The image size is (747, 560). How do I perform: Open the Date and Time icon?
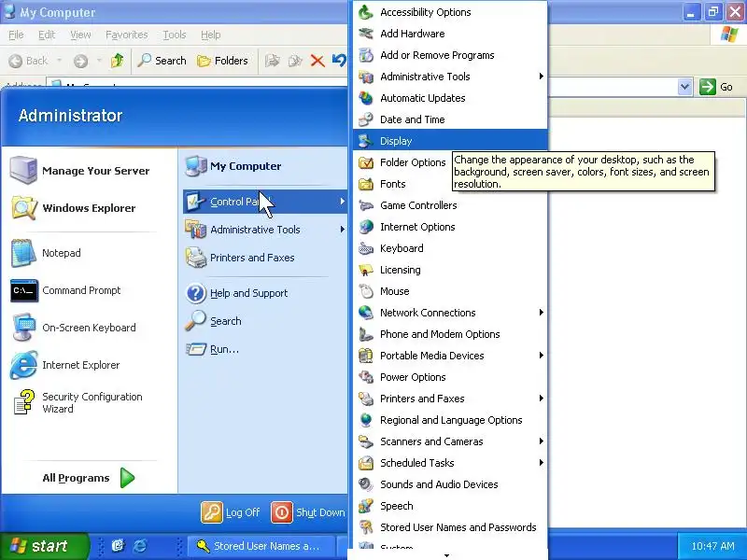tap(365, 119)
